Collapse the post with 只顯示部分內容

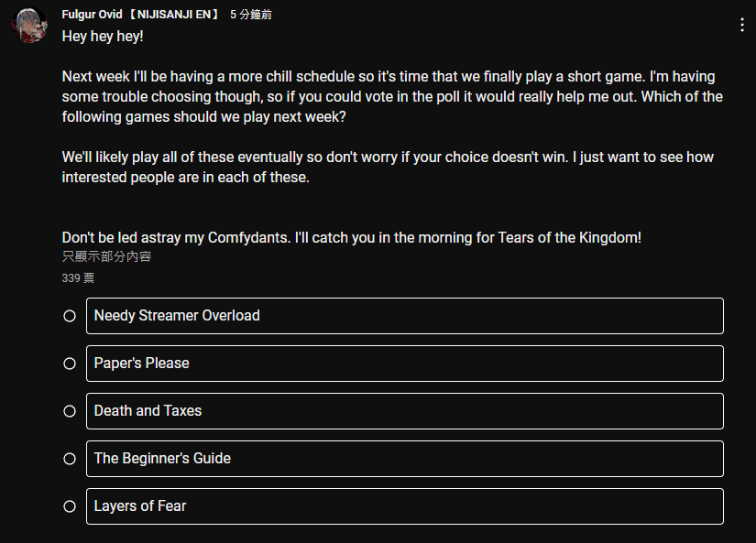pos(106,256)
